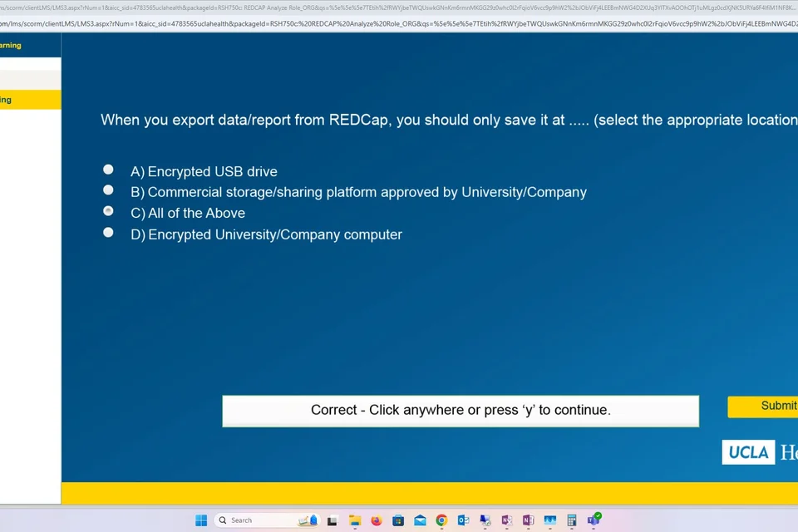798x532 pixels.
Task: Click the 'Encrypted USB drive' answer text
Action: (x=213, y=171)
